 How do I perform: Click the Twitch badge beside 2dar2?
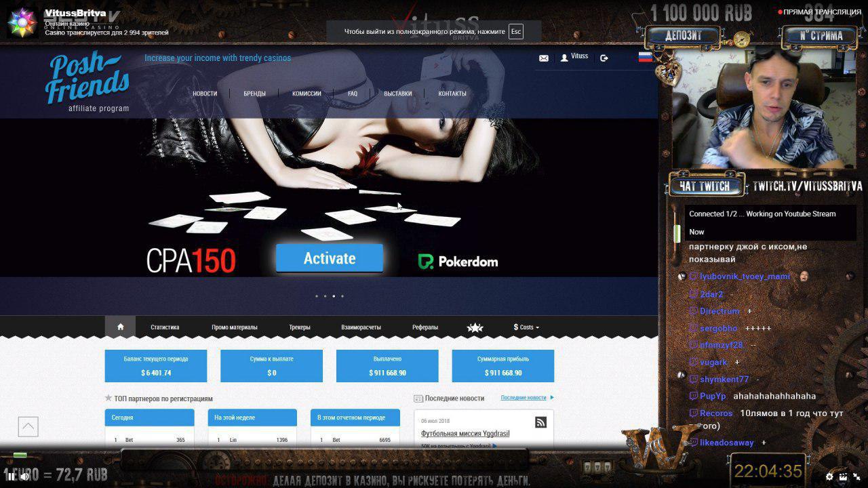[693, 294]
